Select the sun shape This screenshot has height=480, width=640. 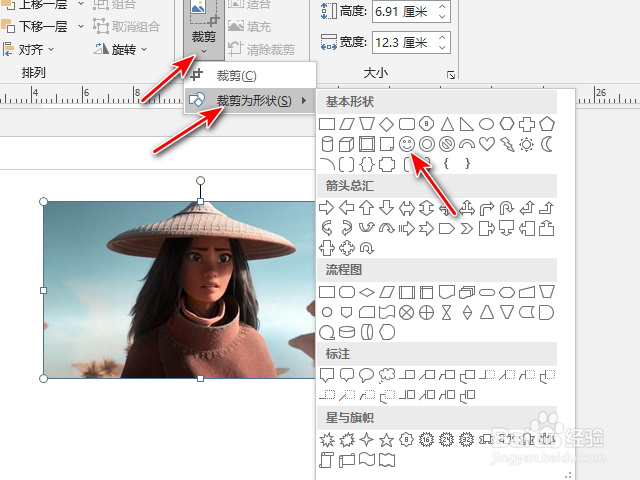coord(527,144)
